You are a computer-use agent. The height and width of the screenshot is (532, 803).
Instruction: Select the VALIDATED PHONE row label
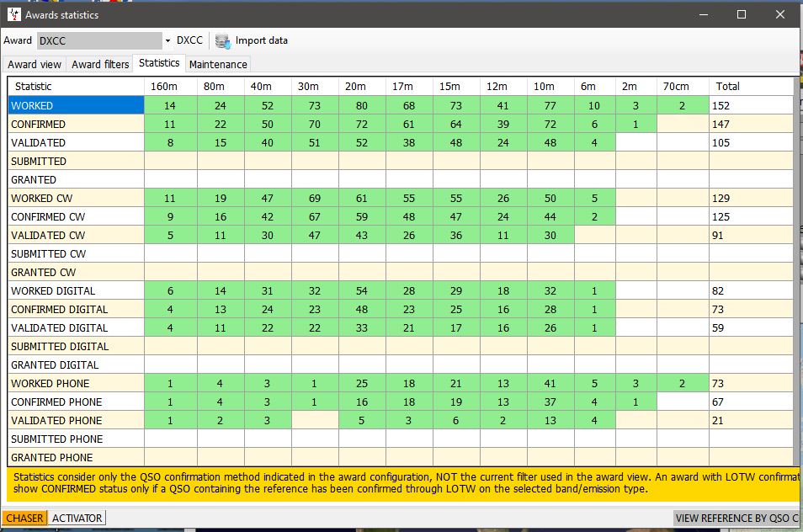[77, 420]
